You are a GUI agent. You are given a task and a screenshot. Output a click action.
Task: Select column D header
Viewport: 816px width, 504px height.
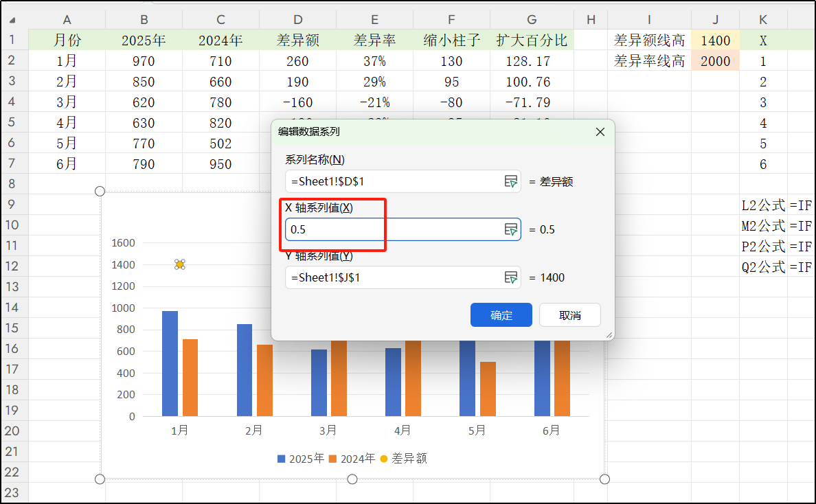[297, 20]
